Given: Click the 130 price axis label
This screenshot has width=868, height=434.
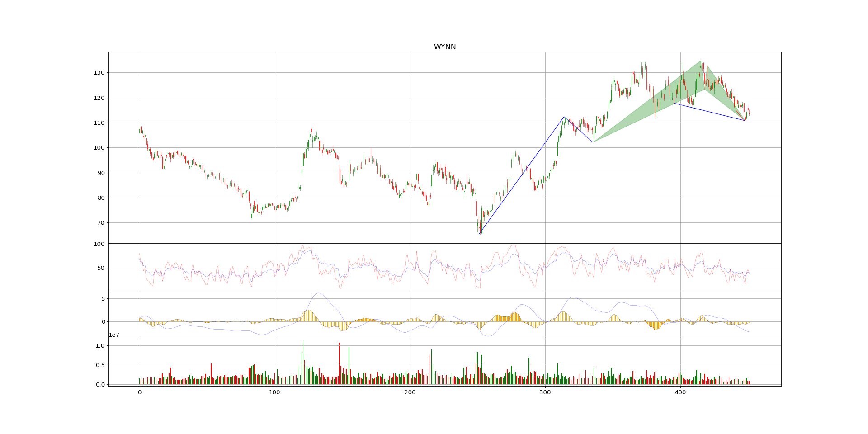Looking at the screenshot, I should coord(99,73).
